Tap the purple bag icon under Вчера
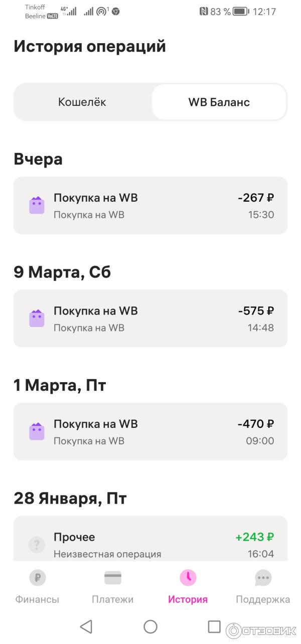This screenshot has width=301, height=644. click(x=37, y=206)
